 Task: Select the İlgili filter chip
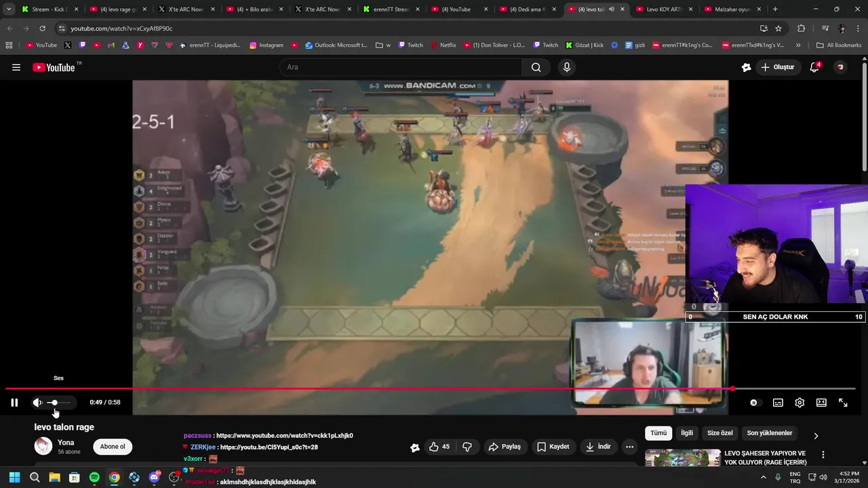coord(687,433)
